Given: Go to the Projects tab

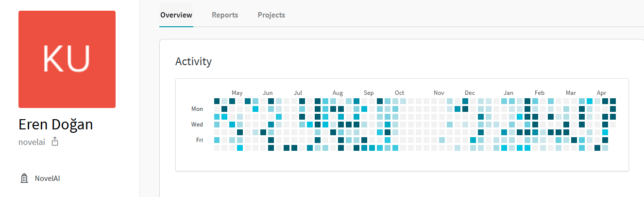Looking at the screenshot, I should click(x=271, y=15).
